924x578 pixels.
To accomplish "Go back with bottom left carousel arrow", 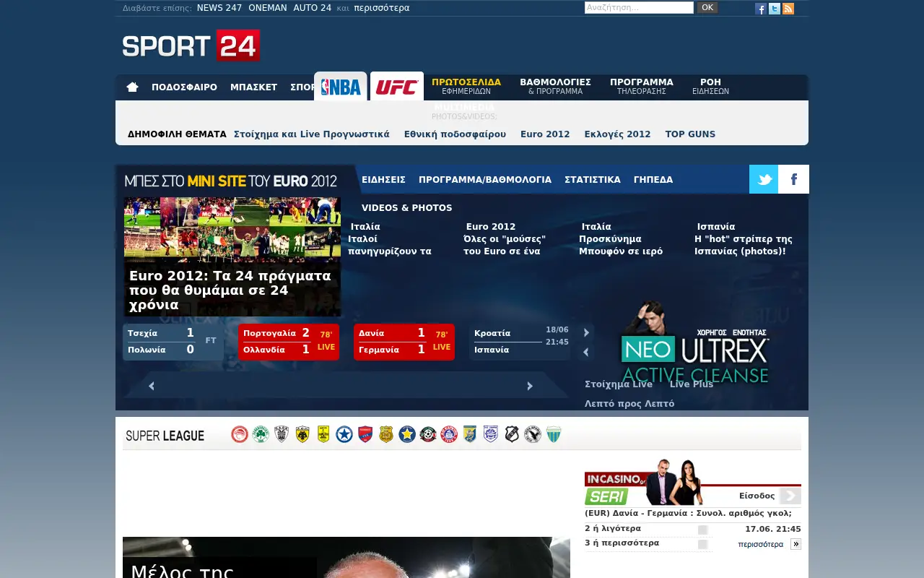I will coord(152,386).
